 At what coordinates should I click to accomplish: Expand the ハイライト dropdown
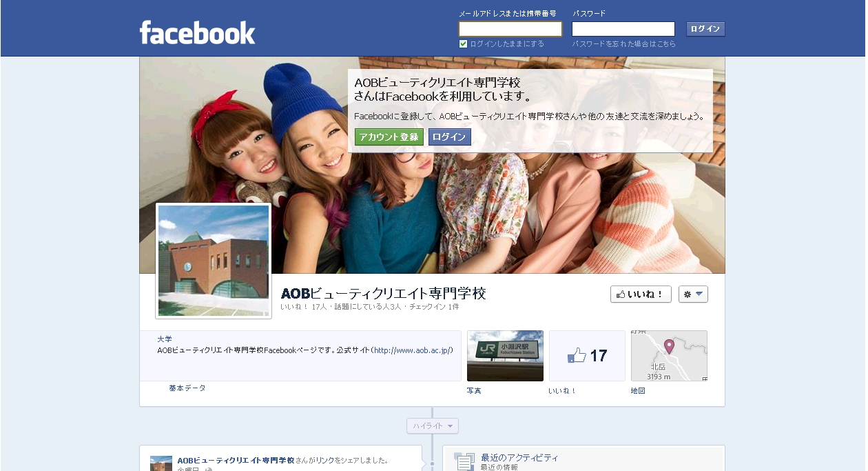(x=433, y=426)
